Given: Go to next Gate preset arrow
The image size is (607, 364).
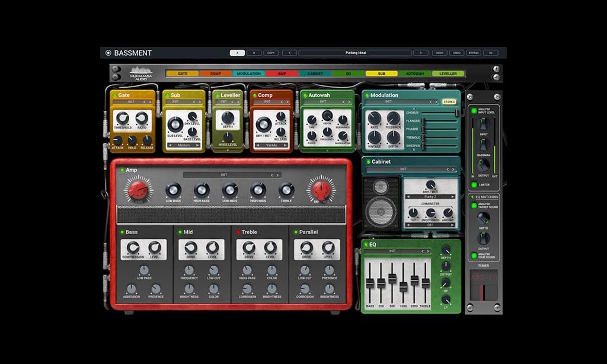Looking at the screenshot, I should 150,102.
